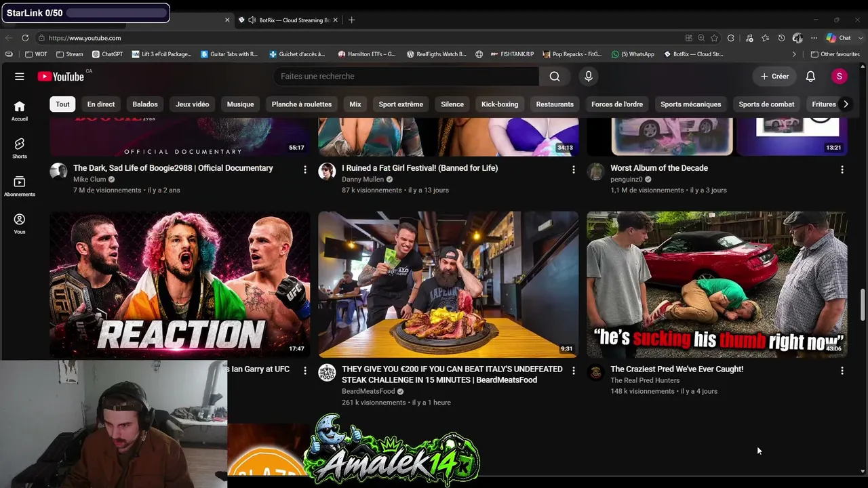Open the Worst Album of the Decade title
The width and height of the screenshot is (868, 488).
point(659,168)
